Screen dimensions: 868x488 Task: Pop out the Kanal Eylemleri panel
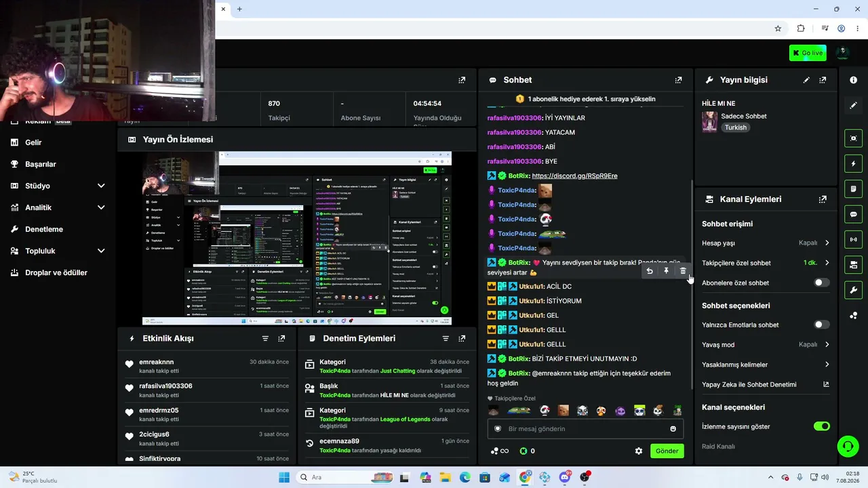point(823,199)
